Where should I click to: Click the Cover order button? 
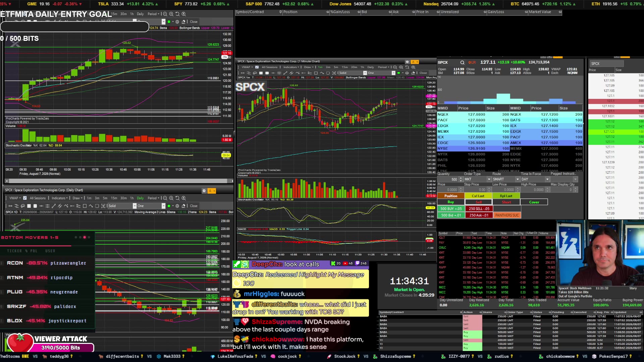point(534,202)
